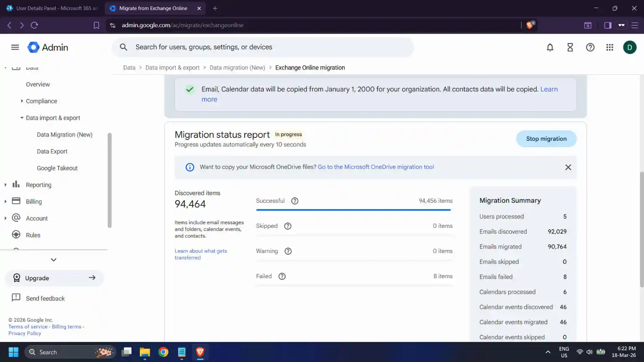644x362 pixels.
Task: Click Data breadcrumb link
Action: pos(129,67)
